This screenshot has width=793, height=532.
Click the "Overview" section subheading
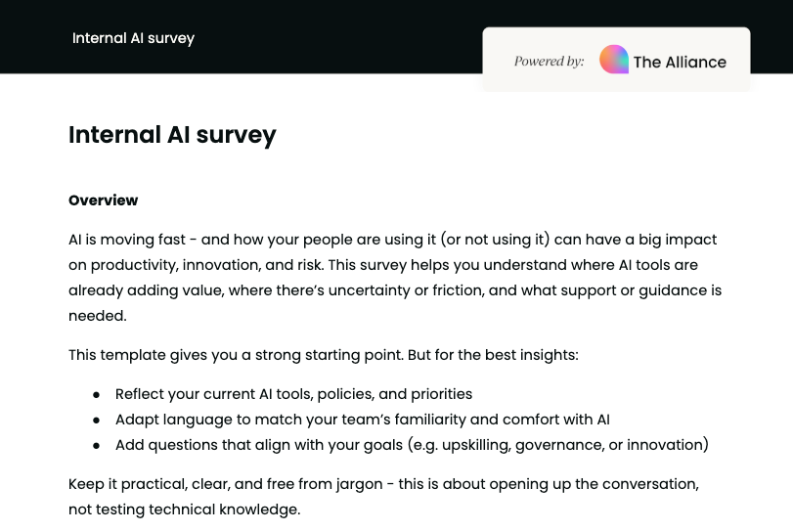[x=104, y=200]
